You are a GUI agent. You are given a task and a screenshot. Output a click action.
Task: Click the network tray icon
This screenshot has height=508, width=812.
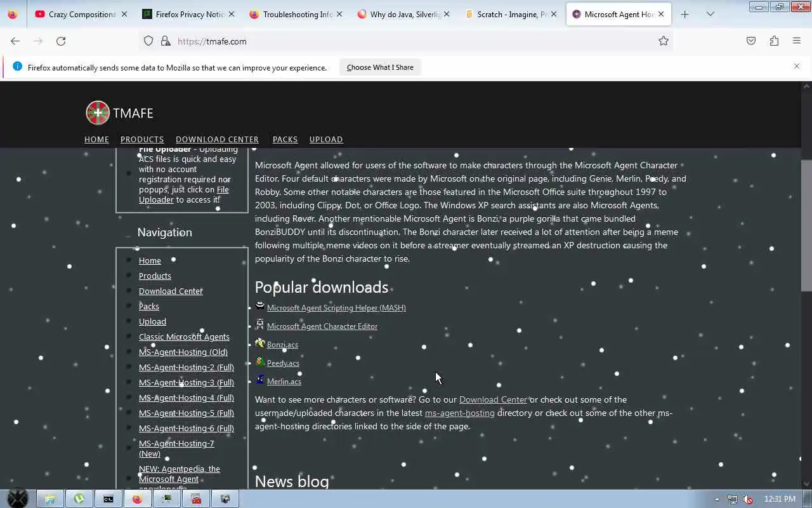point(733,499)
